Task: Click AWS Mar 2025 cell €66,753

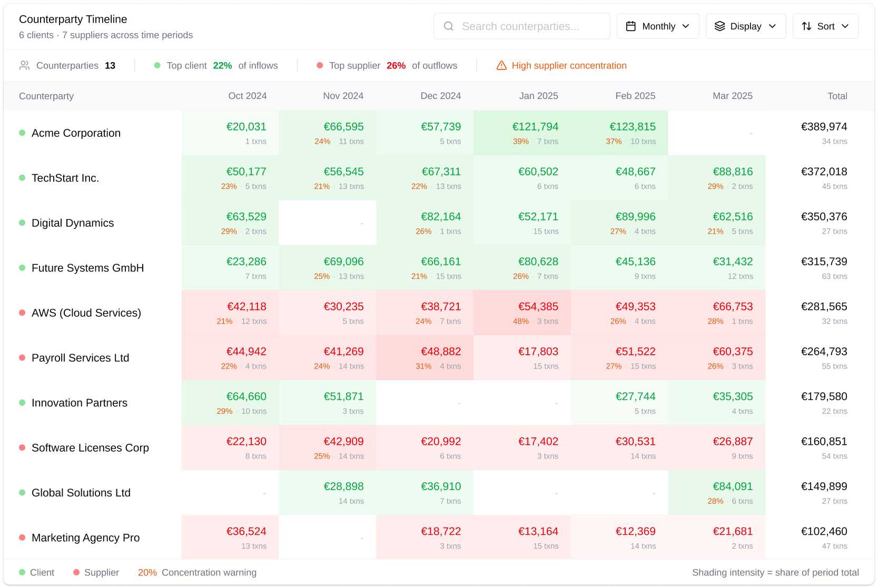Action: point(716,313)
